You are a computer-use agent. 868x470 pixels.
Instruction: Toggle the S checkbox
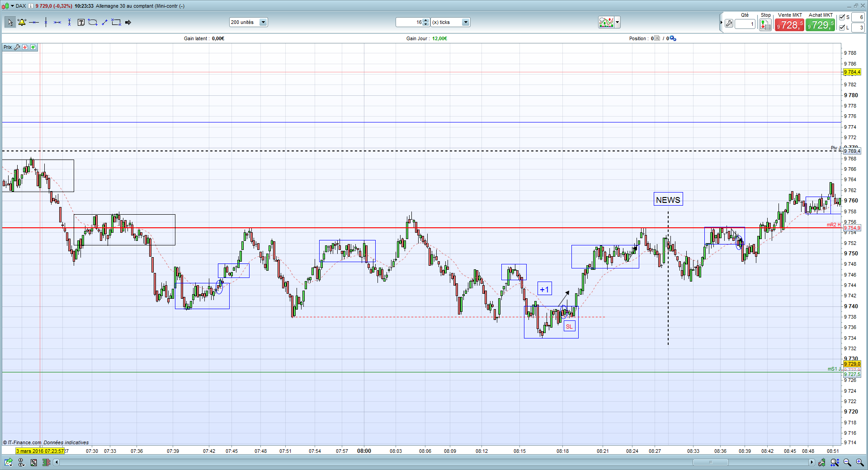point(842,17)
